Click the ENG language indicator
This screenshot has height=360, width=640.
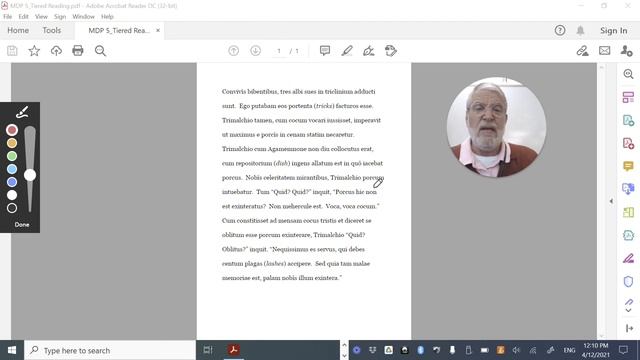click(x=569, y=350)
